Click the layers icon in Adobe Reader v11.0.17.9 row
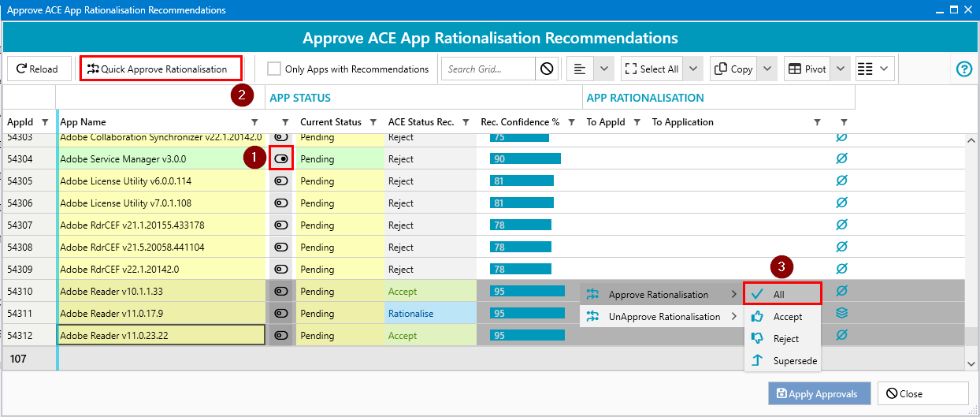The image size is (980, 417). tap(841, 313)
